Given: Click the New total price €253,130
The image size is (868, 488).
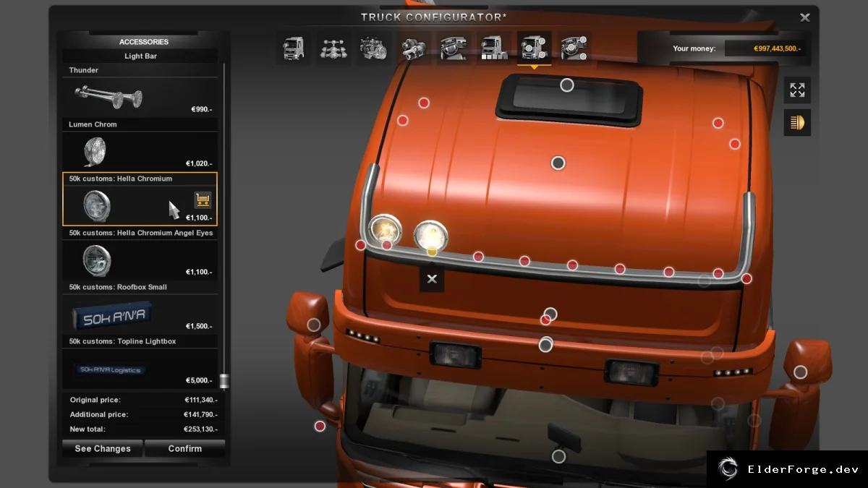Looking at the screenshot, I should (x=200, y=429).
